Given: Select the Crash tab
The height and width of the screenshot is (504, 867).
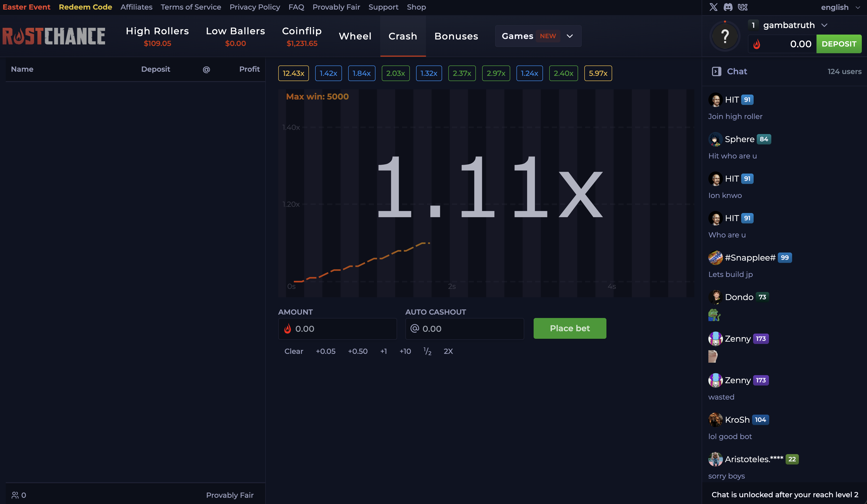Looking at the screenshot, I should [x=403, y=36].
